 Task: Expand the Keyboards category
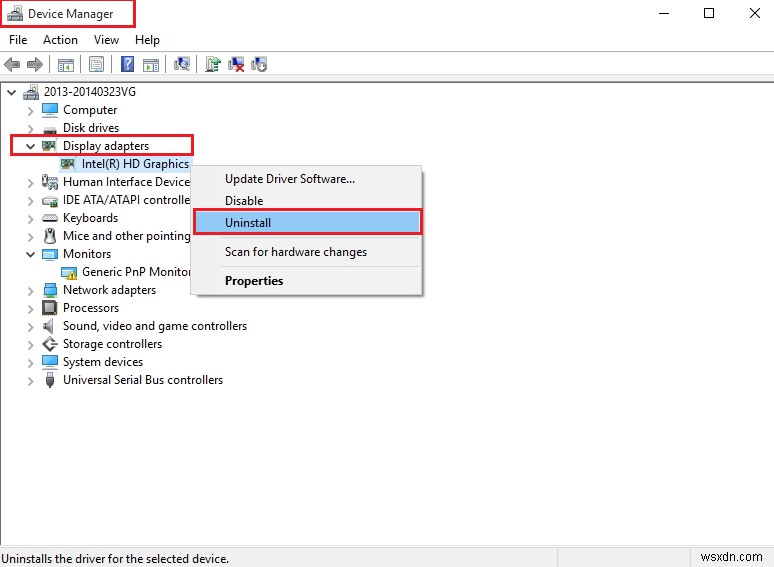(31, 219)
